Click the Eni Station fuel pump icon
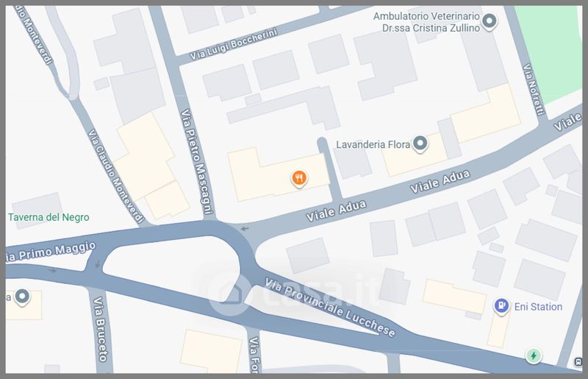This screenshot has height=379, width=588. (x=501, y=305)
